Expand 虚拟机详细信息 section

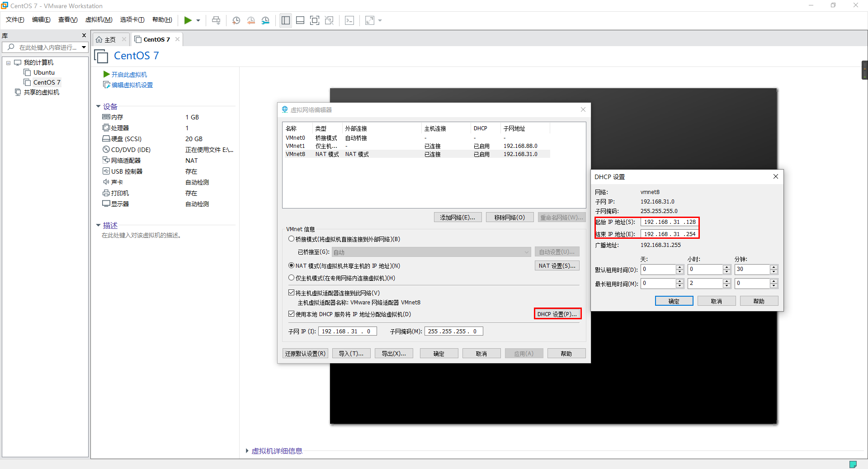(x=247, y=451)
